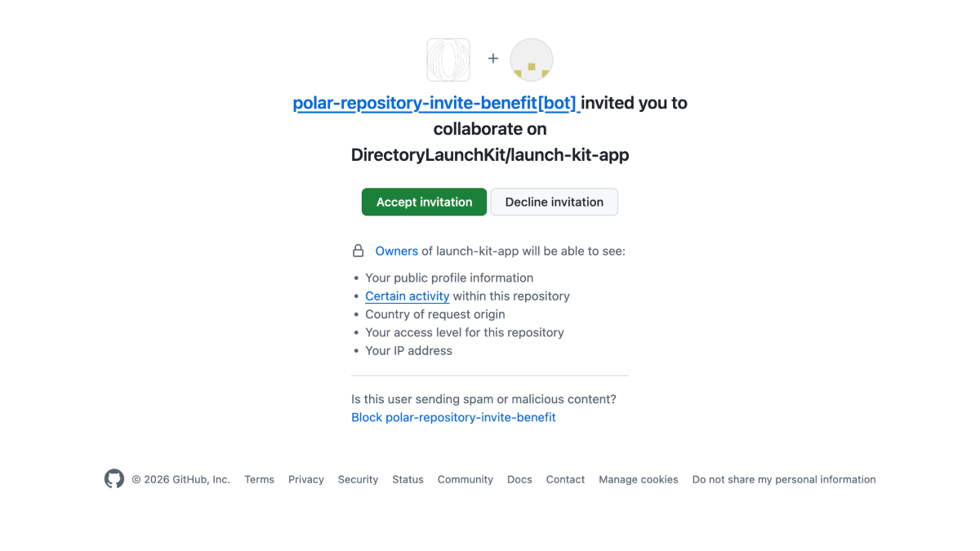Visit the Security footer link
The width and height of the screenshot is (980, 551).
pyautogui.click(x=358, y=480)
